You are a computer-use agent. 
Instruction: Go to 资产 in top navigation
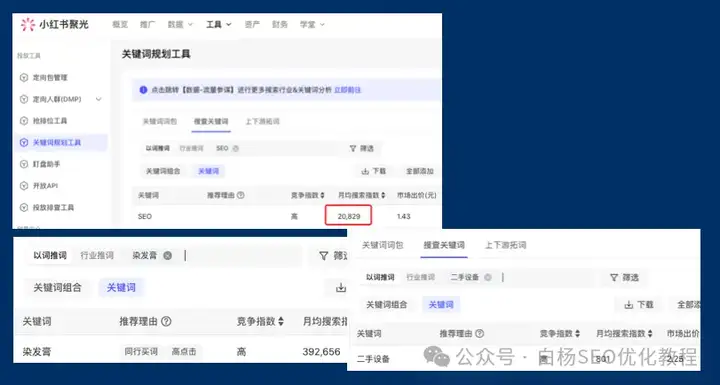(x=252, y=24)
